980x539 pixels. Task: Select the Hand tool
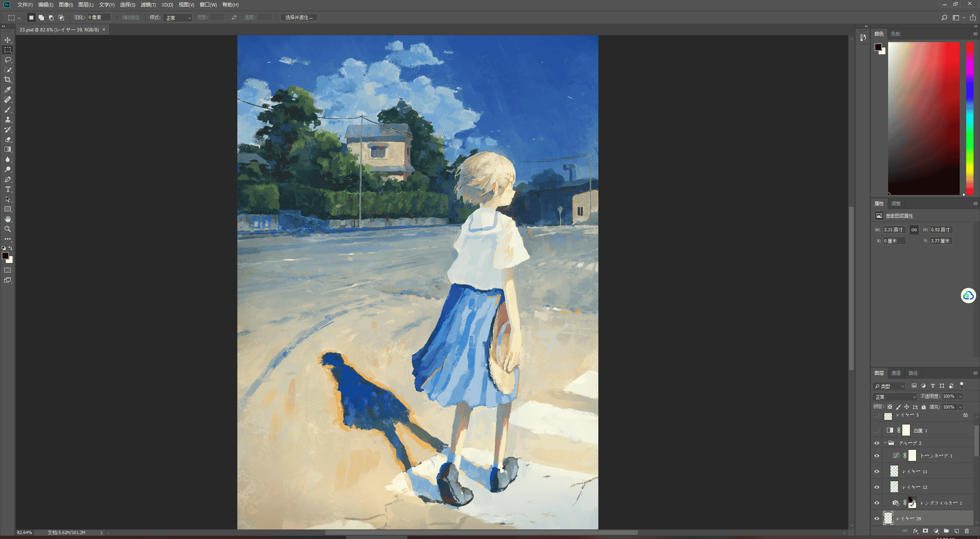pos(8,219)
